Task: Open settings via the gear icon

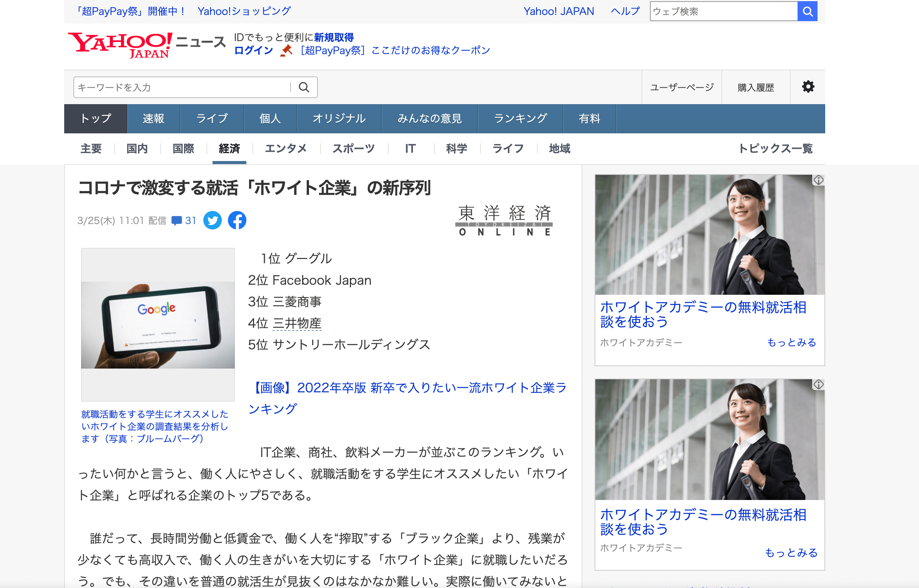Action: click(808, 87)
